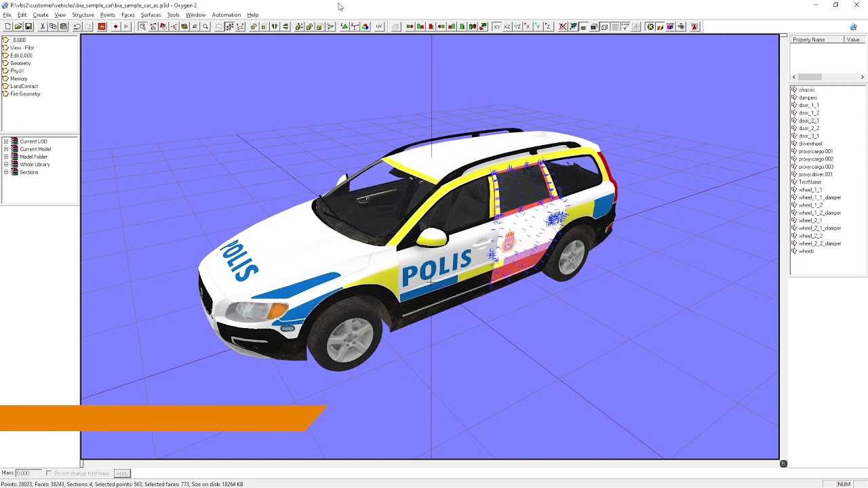Select the LandContact LOD entry
Screen dimensions: 868x488
(24, 86)
